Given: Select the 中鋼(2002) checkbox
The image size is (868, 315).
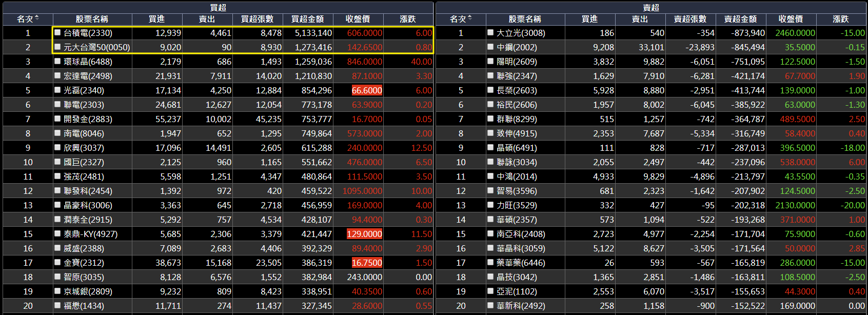Looking at the screenshot, I should pos(490,47).
